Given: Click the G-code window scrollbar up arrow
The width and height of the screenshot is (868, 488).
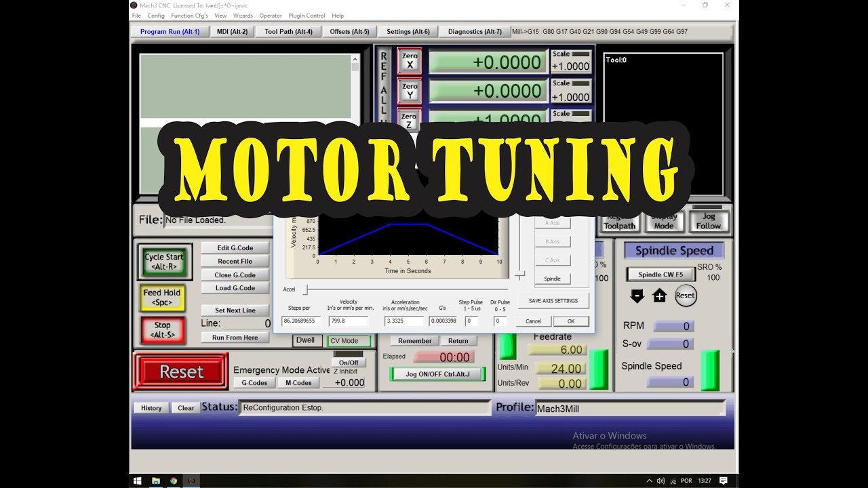Looking at the screenshot, I should coord(355,59).
